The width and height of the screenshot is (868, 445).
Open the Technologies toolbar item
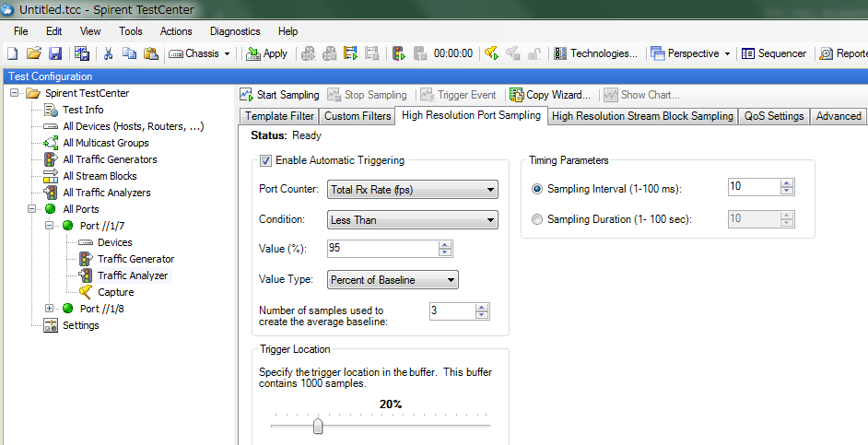coord(595,53)
